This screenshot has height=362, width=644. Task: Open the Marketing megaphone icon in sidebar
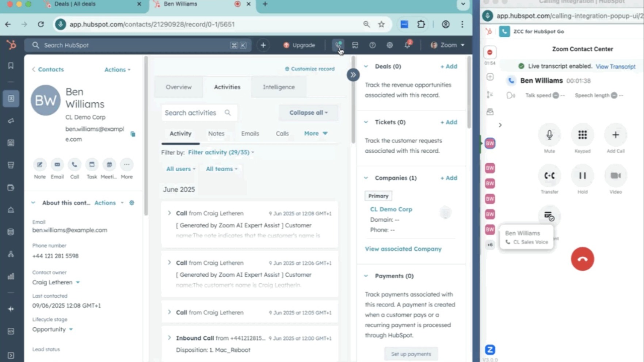click(x=11, y=121)
